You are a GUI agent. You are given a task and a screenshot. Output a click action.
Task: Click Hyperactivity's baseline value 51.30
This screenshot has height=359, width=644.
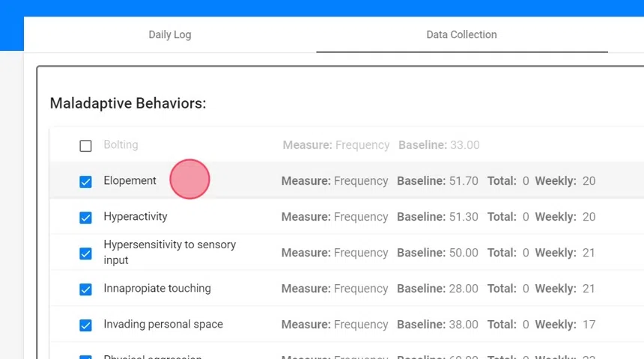(464, 216)
